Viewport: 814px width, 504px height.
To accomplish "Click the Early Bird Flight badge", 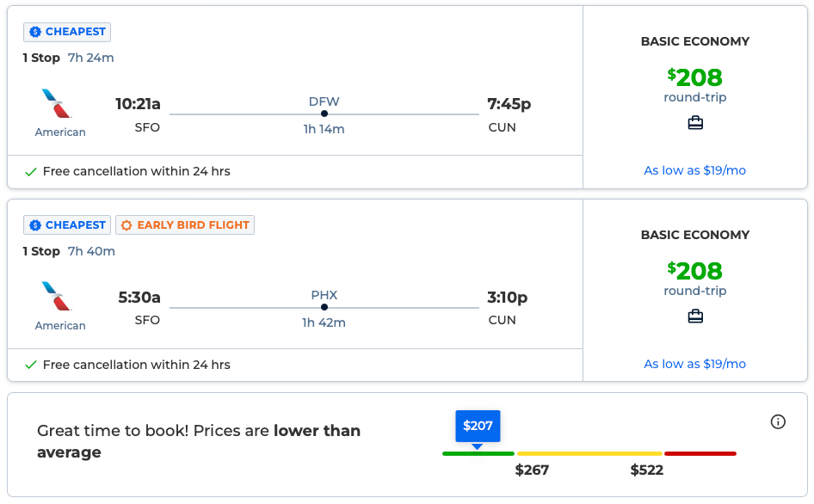I will (x=185, y=225).
